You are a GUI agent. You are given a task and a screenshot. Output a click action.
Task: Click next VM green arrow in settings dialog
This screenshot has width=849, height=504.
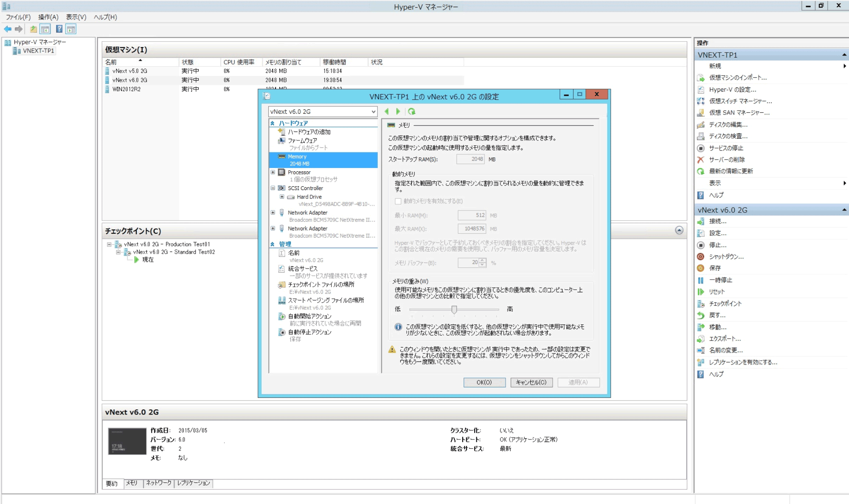(398, 112)
